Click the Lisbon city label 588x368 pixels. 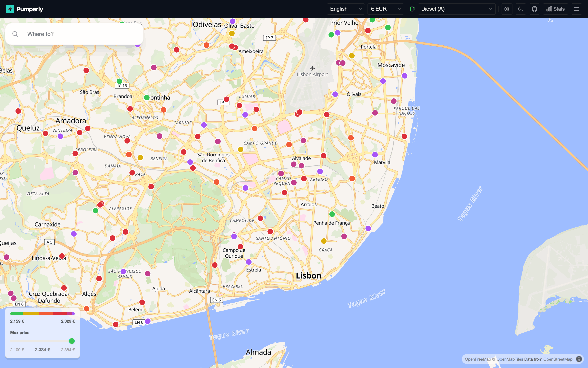pos(308,276)
